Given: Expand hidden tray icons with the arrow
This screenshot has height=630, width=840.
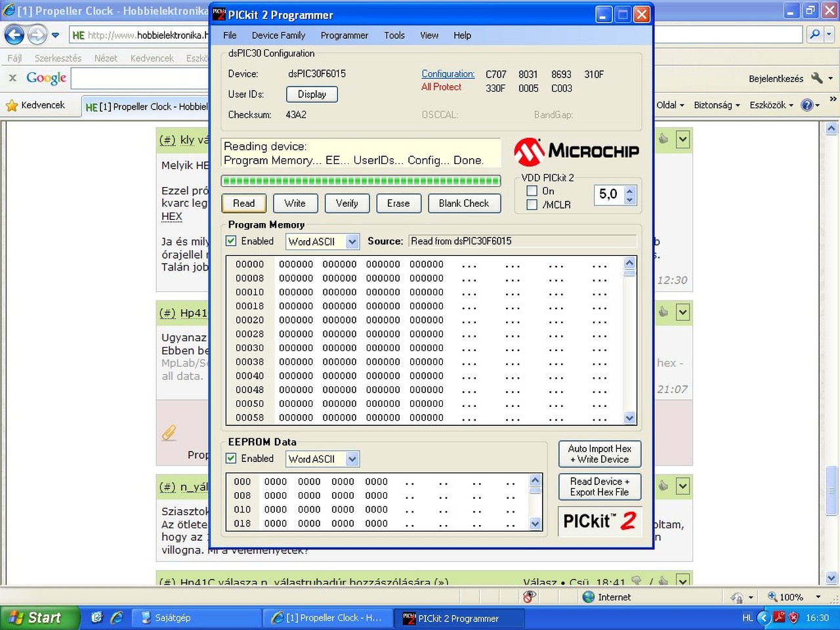Looking at the screenshot, I should click(x=763, y=618).
